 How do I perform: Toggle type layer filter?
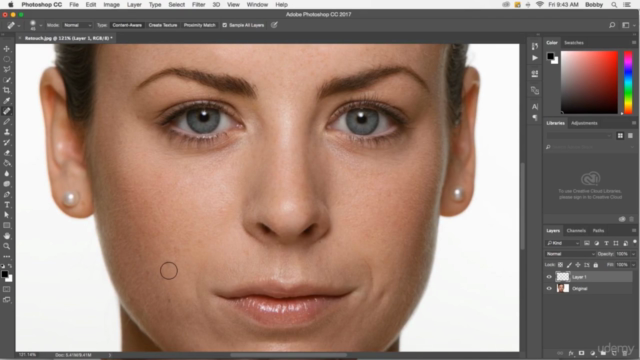606,243
